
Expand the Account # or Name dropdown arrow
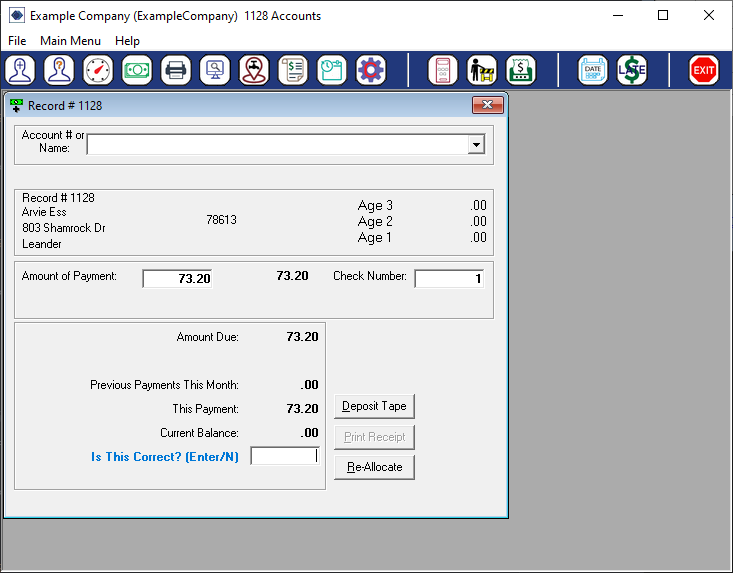[476, 144]
